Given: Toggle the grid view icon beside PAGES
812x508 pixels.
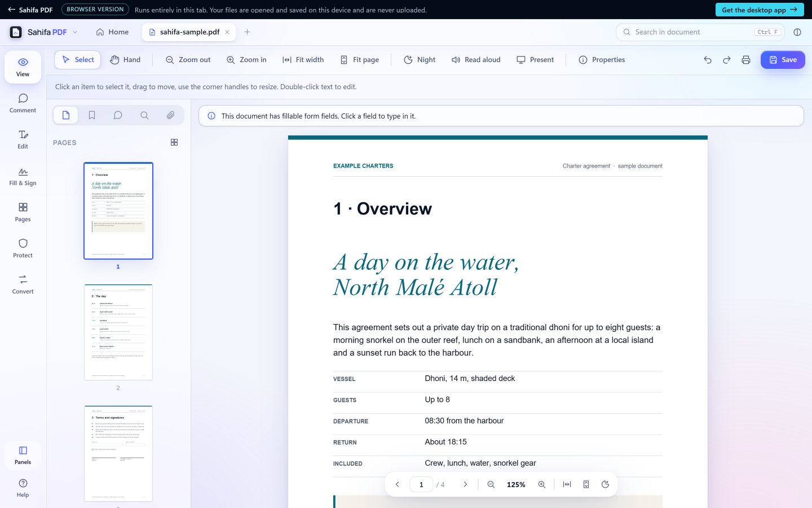Looking at the screenshot, I should [174, 142].
